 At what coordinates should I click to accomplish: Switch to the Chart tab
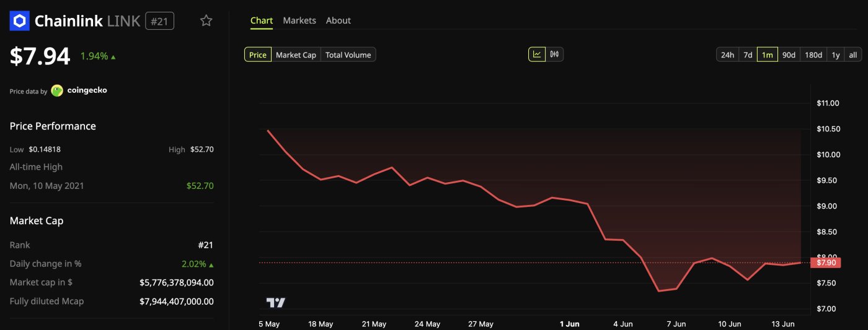[x=262, y=20]
